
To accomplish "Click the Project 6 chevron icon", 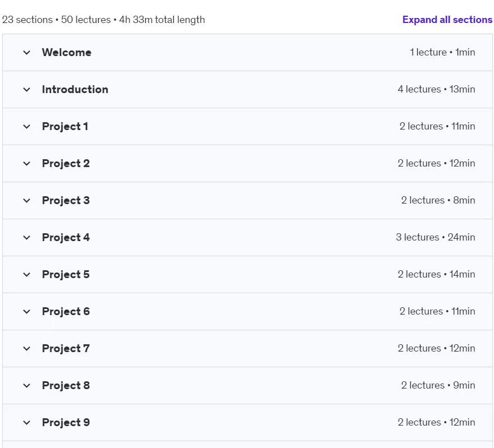I will tap(27, 312).
